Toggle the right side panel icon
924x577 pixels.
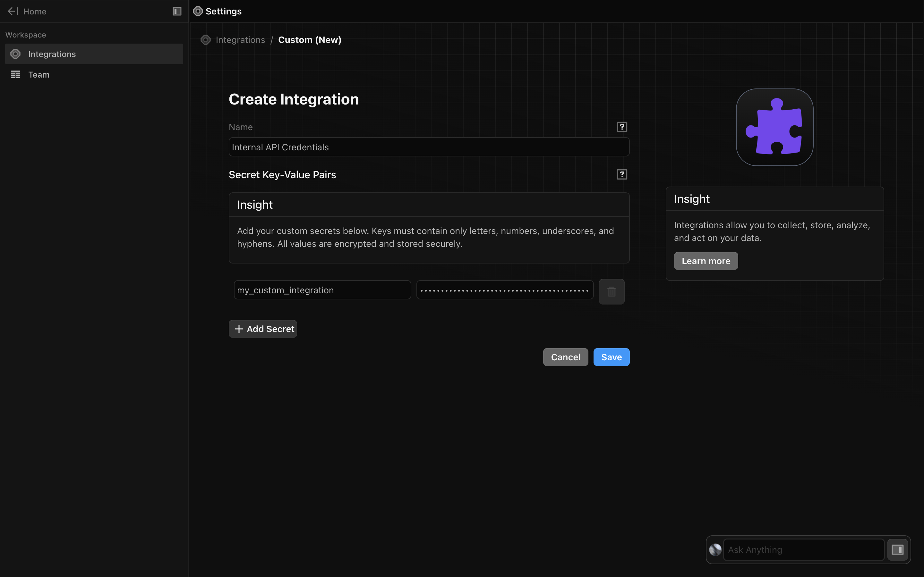(x=897, y=549)
